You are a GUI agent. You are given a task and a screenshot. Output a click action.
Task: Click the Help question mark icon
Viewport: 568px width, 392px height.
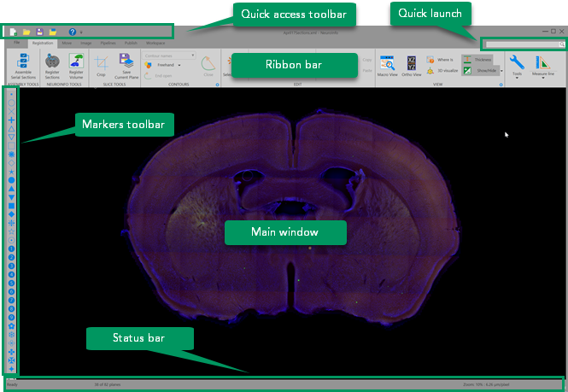point(72,32)
